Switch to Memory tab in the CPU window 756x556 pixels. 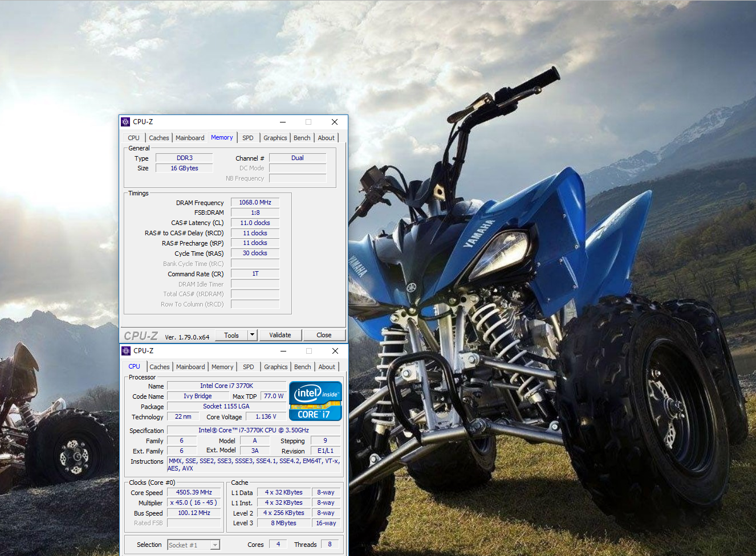tap(222, 367)
